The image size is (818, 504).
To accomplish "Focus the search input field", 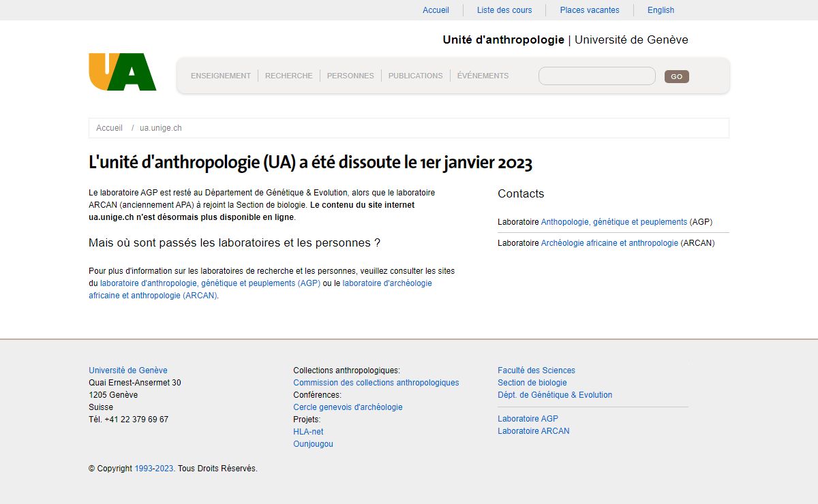I will (597, 76).
